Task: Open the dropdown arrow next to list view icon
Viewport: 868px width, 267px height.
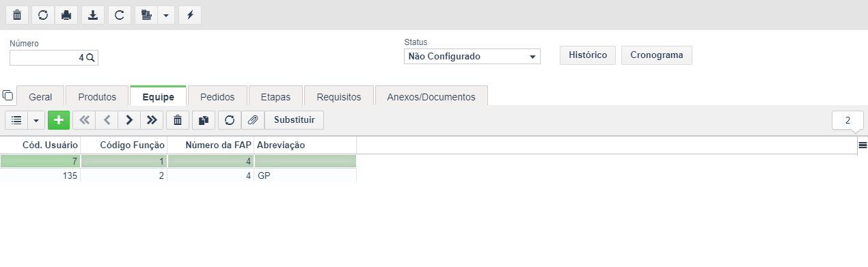Action: coord(36,120)
